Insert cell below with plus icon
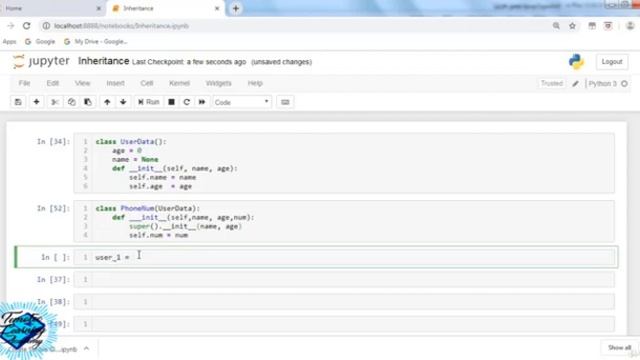This screenshot has width=640, height=360. click(x=36, y=102)
